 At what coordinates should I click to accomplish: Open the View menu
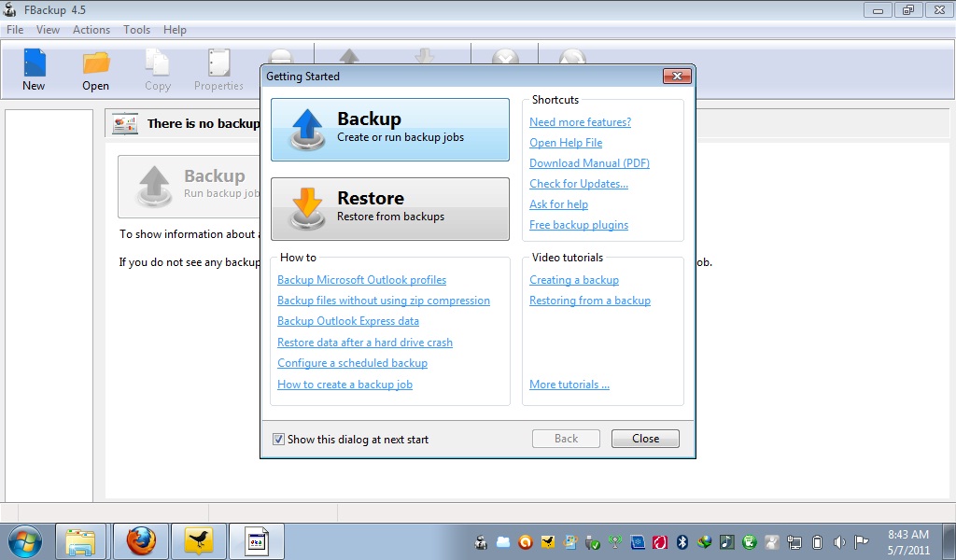click(48, 29)
